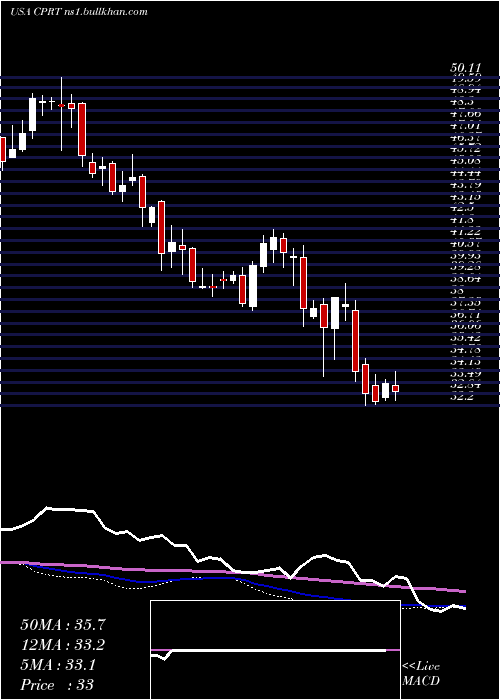The width and height of the screenshot is (500, 700).
Task: Click the top price label '50.11'
Action: [x=466, y=68]
